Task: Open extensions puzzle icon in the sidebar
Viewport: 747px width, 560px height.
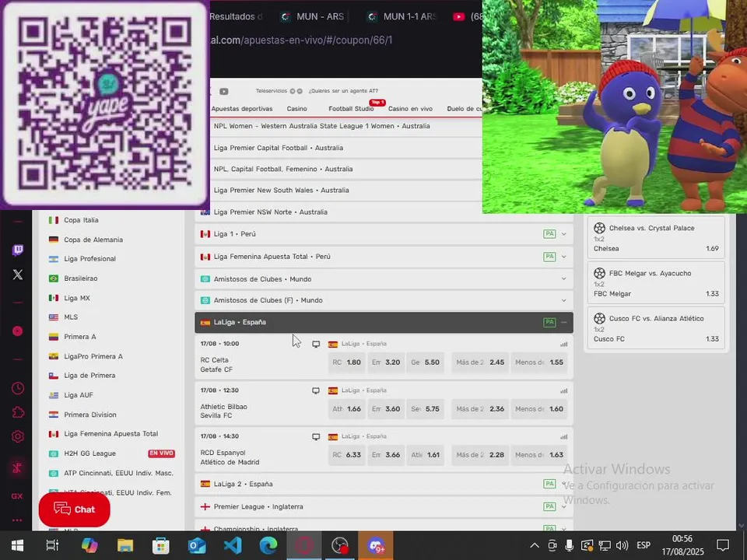Action: pyautogui.click(x=18, y=412)
